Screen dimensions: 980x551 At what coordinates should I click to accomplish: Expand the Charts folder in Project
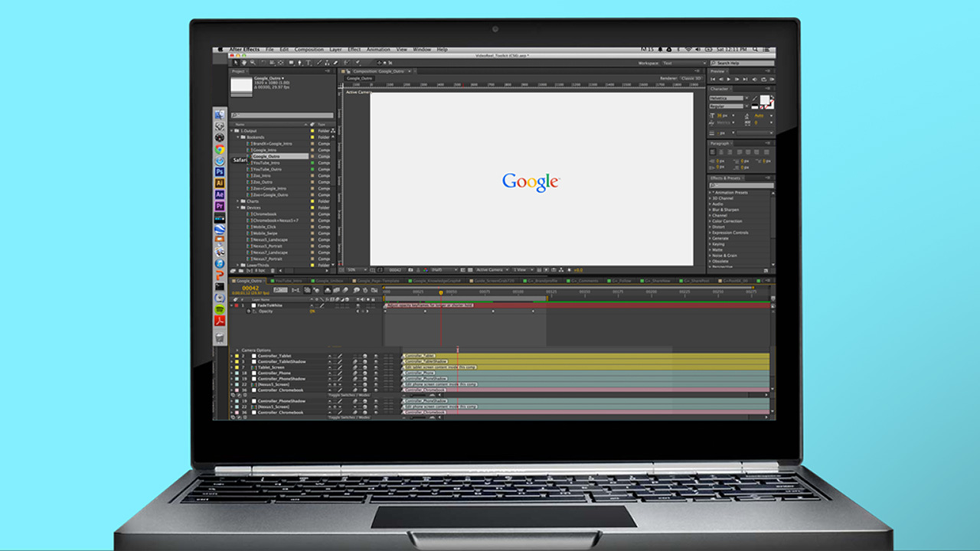click(239, 201)
